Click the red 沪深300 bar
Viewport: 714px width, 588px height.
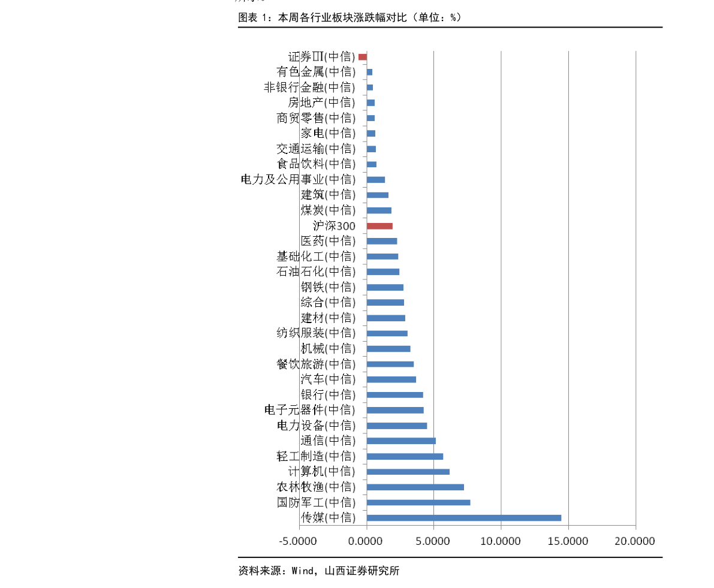[378, 225]
